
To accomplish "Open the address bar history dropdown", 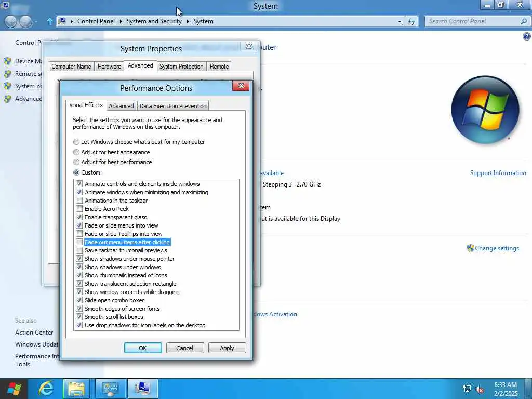I will click(x=400, y=22).
